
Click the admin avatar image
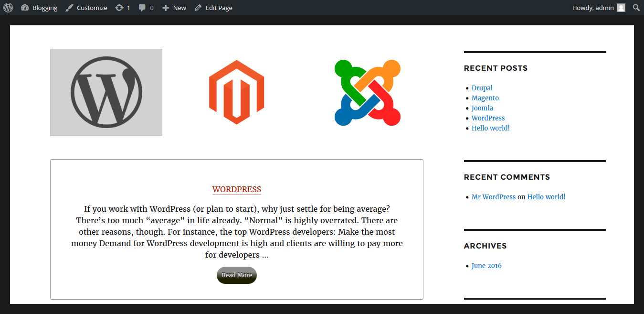point(621,8)
